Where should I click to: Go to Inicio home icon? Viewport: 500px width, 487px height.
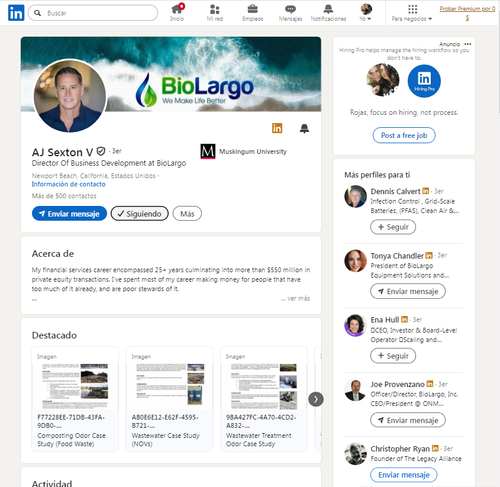(x=177, y=13)
